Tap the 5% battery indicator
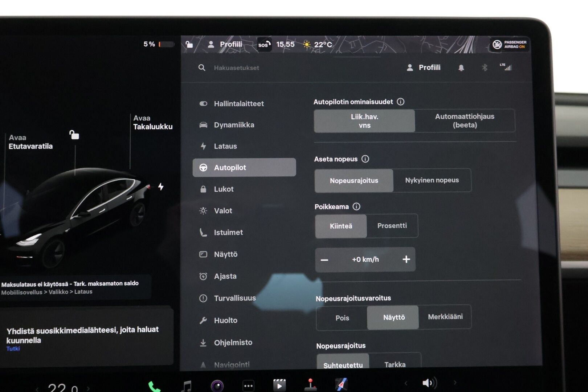 pos(159,44)
